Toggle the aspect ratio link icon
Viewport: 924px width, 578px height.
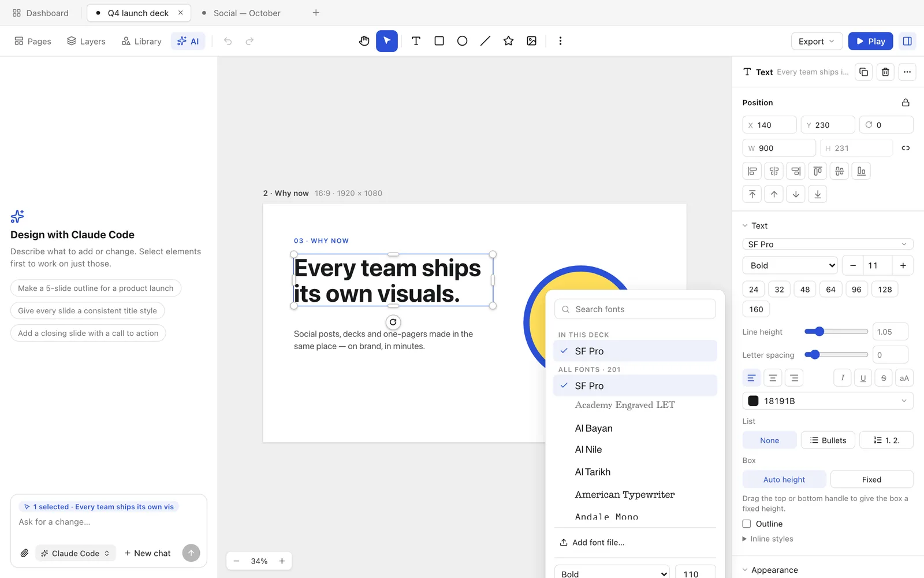pyautogui.click(x=906, y=148)
